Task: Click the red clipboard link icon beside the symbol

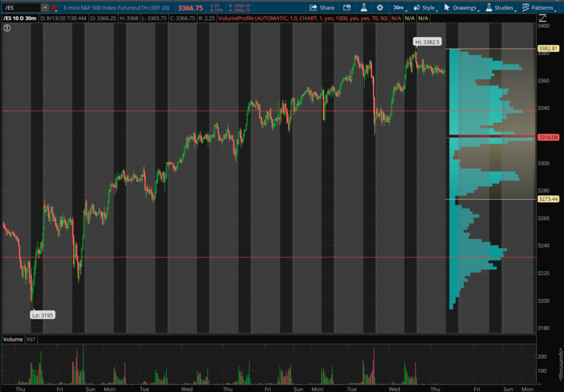Action: click(54, 8)
